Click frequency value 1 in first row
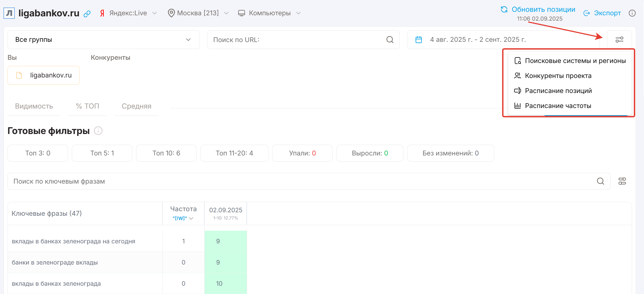 [x=184, y=241]
